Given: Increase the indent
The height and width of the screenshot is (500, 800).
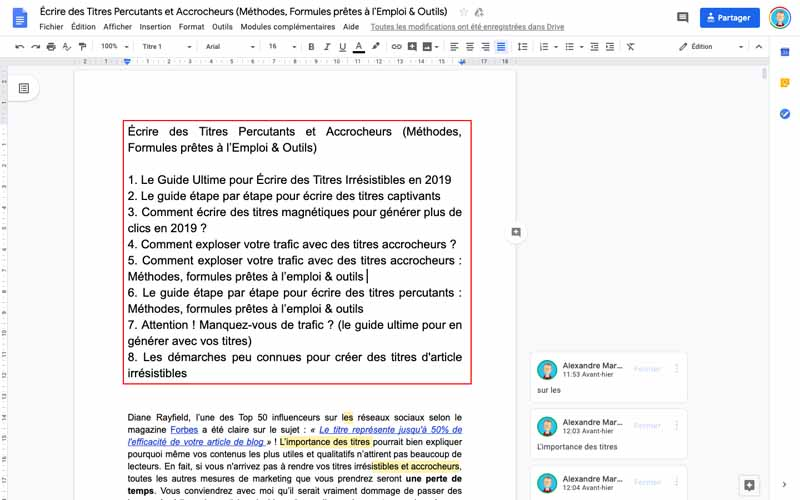Looking at the screenshot, I should click(610, 46).
